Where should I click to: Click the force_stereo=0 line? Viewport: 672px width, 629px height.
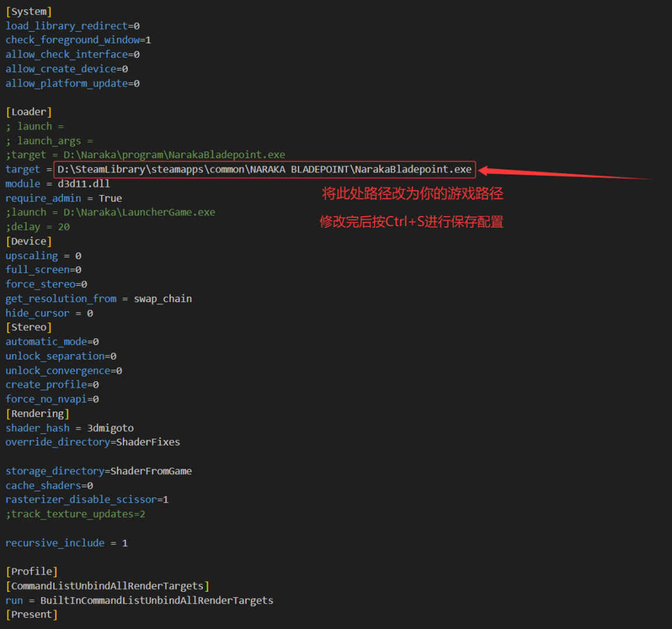click(x=46, y=284)
